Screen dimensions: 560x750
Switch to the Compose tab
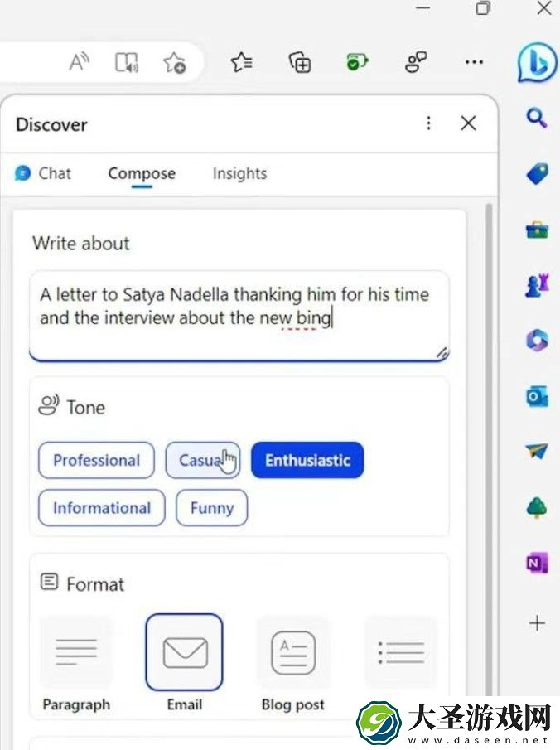[142, 173]
